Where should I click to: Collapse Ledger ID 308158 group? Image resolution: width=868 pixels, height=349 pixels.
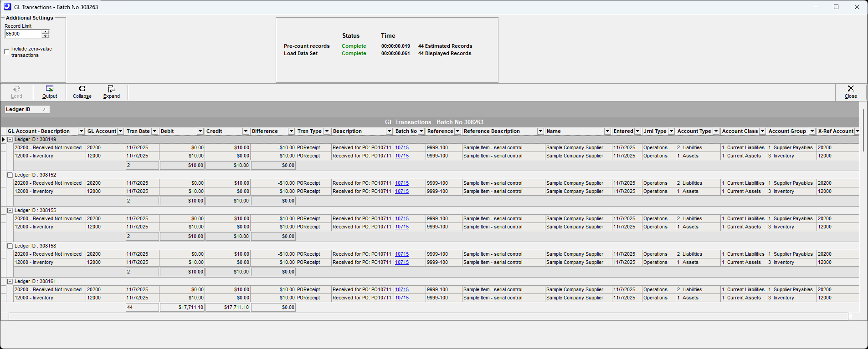pos(10,246)
